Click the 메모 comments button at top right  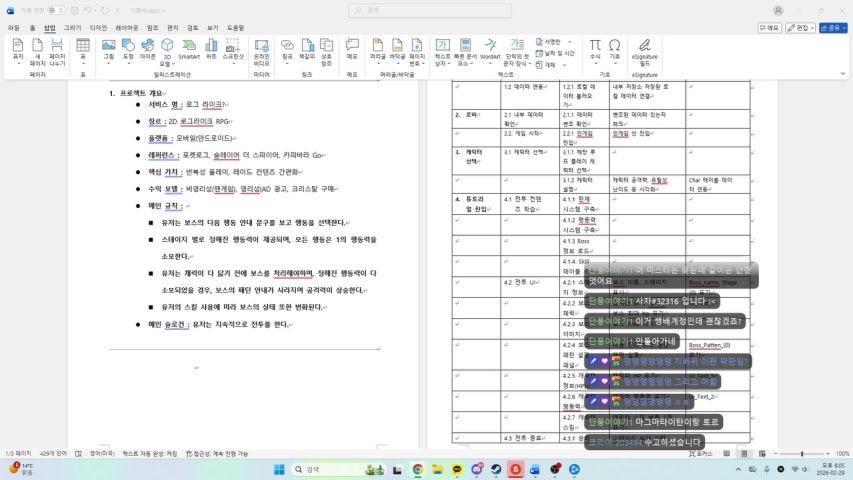click(x=769, y=28)
